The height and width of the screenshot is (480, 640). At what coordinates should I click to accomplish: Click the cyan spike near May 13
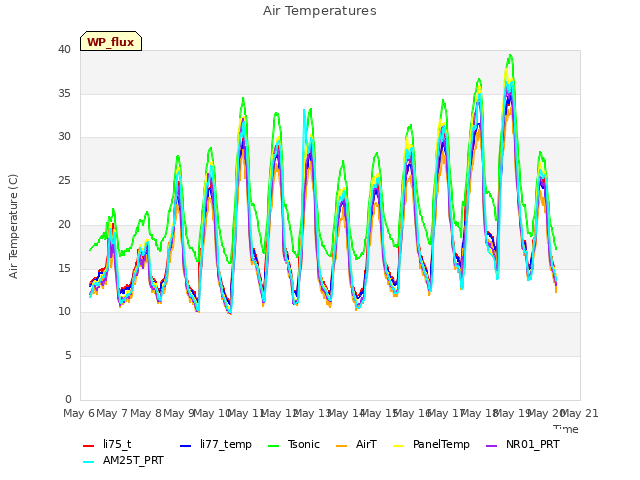(304, 110)
